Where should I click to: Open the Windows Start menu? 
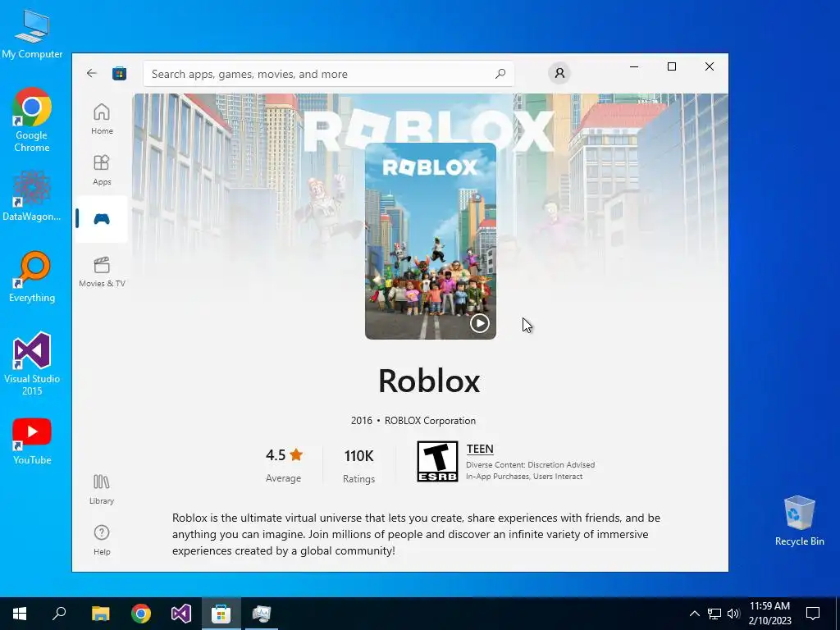[x=20, y=614]
